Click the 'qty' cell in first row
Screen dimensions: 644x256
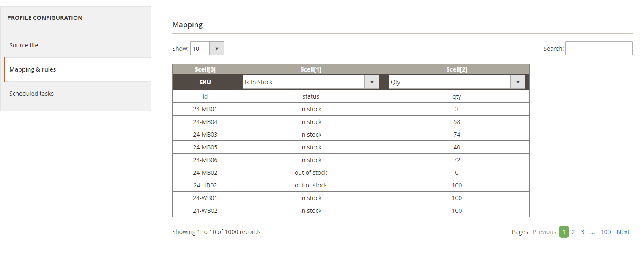[x=457, y=96]
